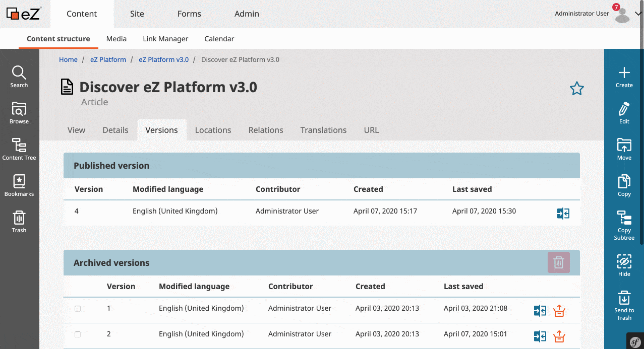644x349 pixels.
Task: Compare published version 4
Action: (563, 214)
